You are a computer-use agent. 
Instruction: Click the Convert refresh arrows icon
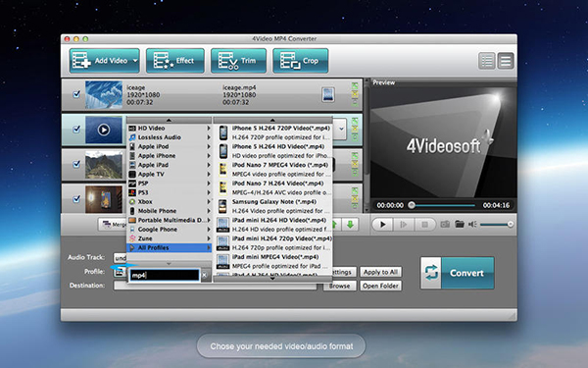431,273
